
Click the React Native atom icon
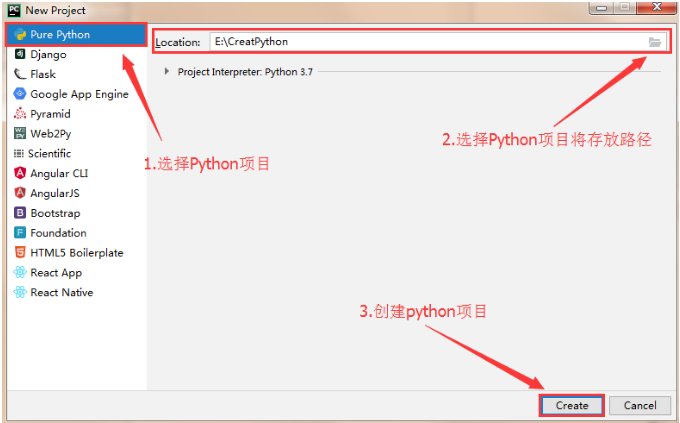[20, 292]
